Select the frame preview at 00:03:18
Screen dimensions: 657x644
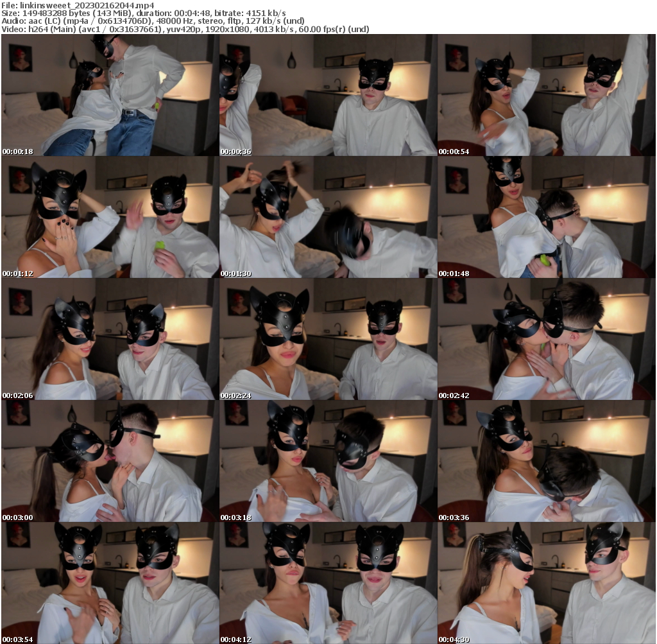coord(328,461)
